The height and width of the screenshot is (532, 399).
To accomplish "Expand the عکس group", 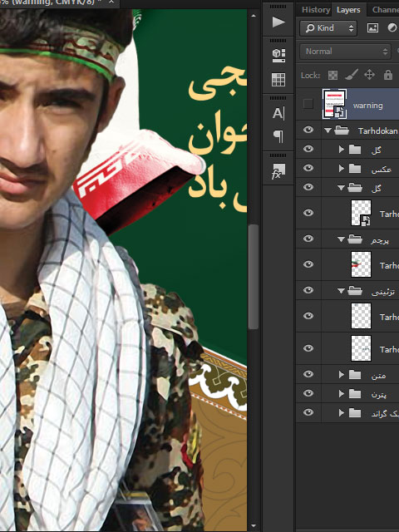I will [x=342, y=168].
